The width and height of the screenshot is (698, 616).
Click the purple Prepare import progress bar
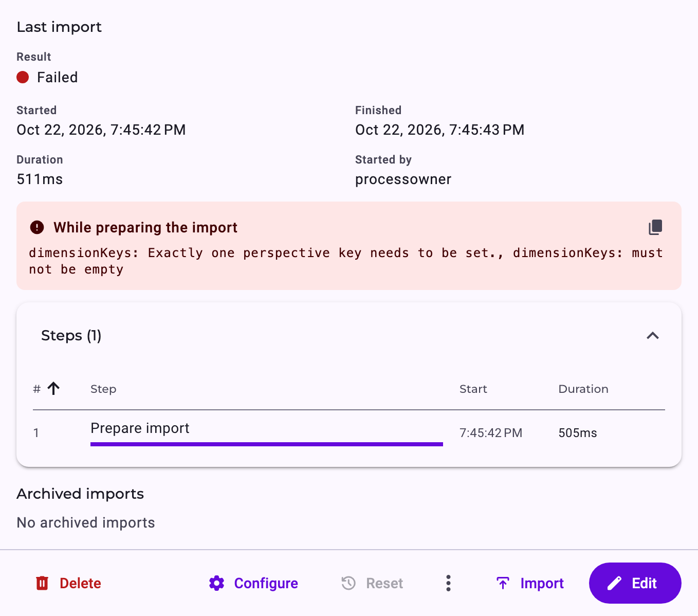[267, 444]
